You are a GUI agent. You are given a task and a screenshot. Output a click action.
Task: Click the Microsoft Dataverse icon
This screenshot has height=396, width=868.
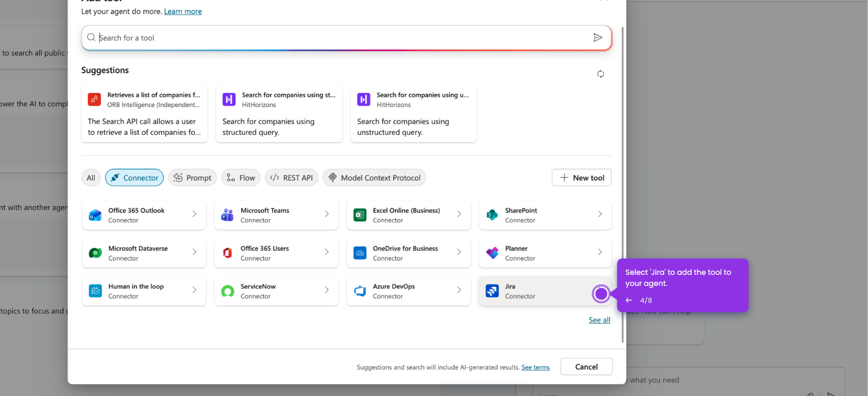(x=95, y=253)
